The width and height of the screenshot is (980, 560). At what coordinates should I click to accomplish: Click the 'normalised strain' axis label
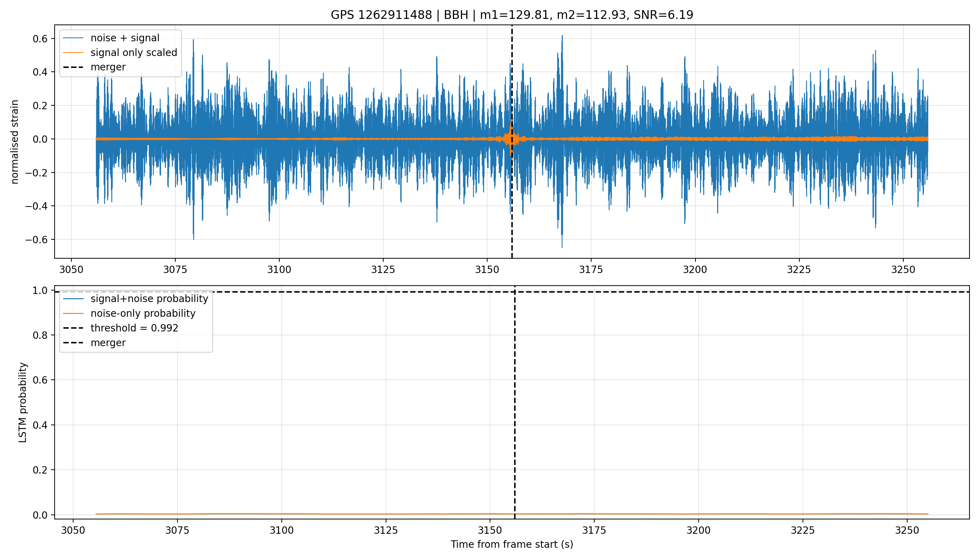click(15, 142)
